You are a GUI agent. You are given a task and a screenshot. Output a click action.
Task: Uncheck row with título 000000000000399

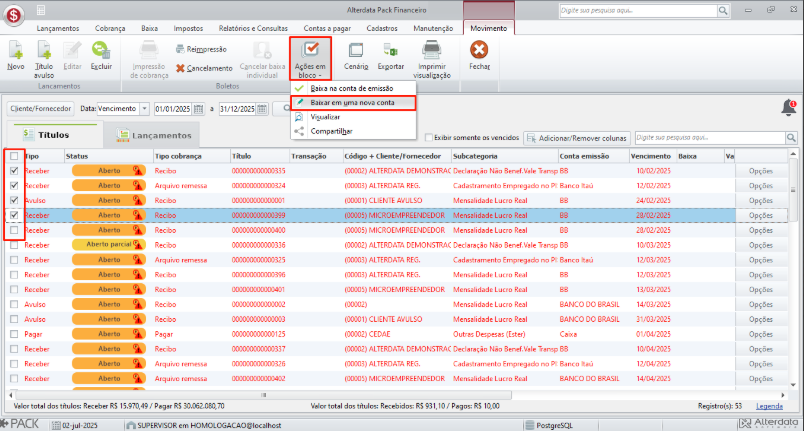point(14,215)
